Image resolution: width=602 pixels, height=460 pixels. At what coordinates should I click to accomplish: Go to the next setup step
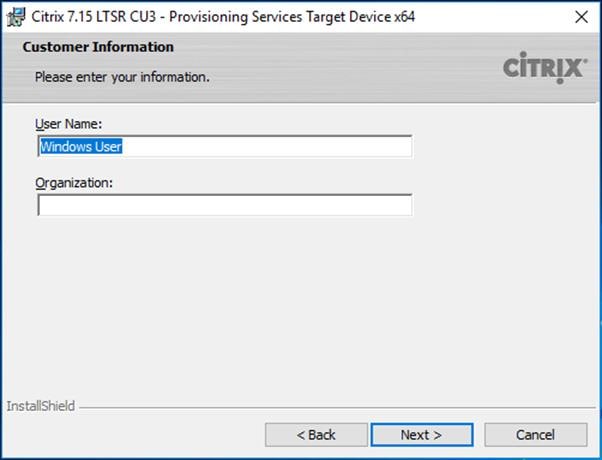tap(422, 435)
